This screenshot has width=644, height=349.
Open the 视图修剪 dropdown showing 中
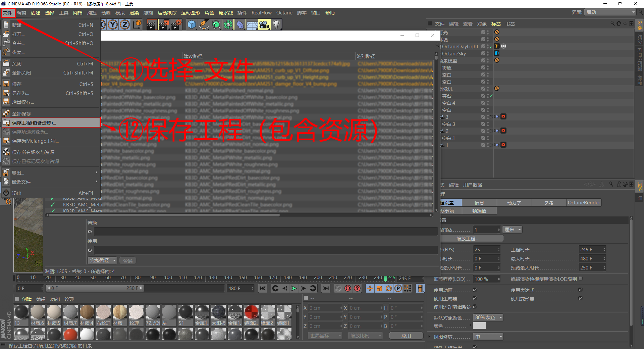click(488, 337)
